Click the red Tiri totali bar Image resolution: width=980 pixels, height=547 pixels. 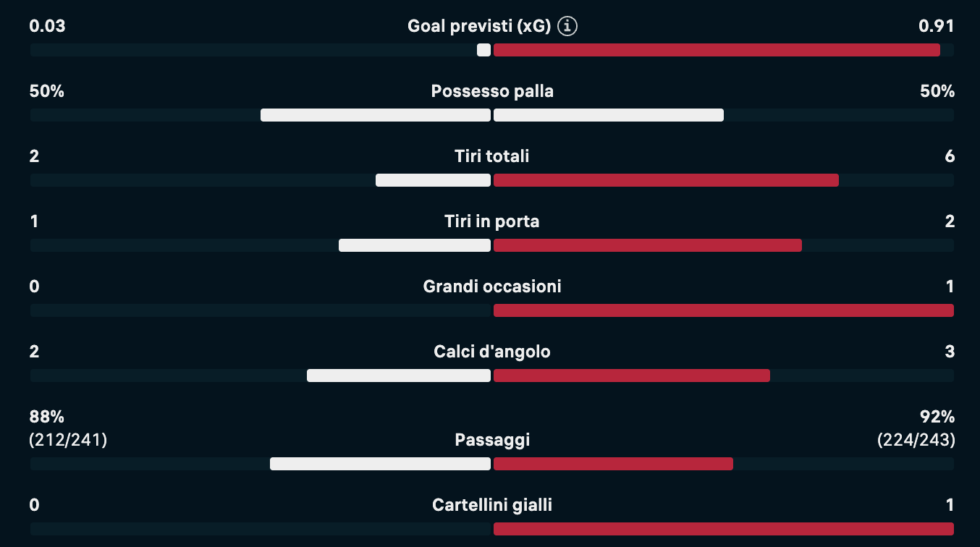666,180
